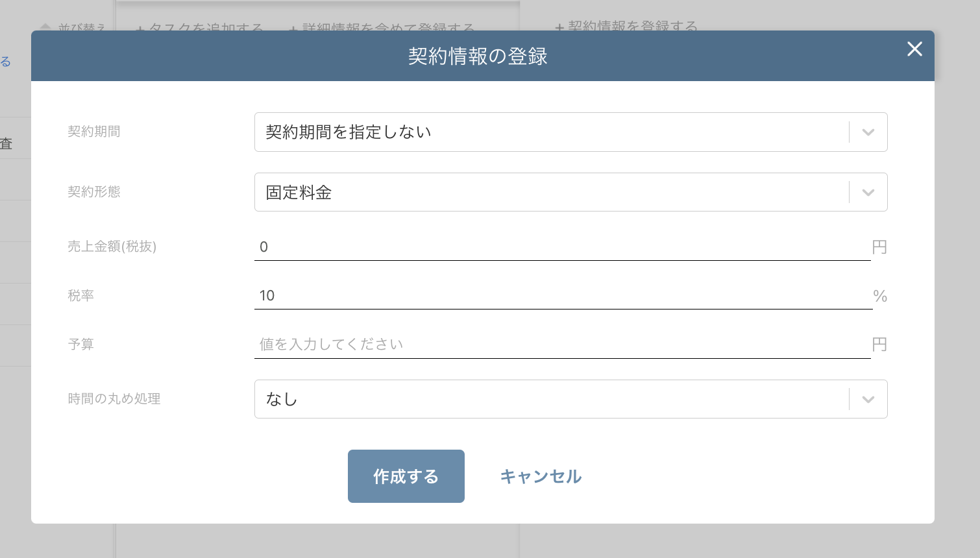This screenshot has width=980, height=558.
Task: Click the chevron beside 固定料金
Action: click(867, 192)
